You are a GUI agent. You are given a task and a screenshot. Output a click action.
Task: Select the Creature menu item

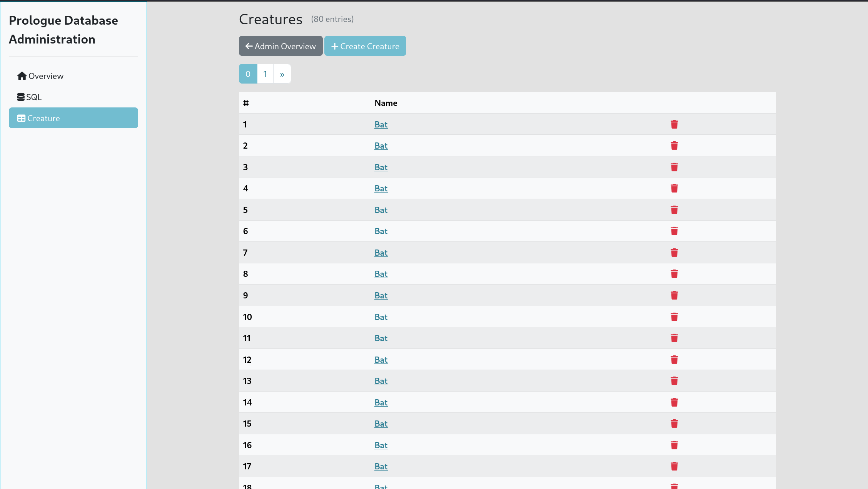[x=73, y=118]
